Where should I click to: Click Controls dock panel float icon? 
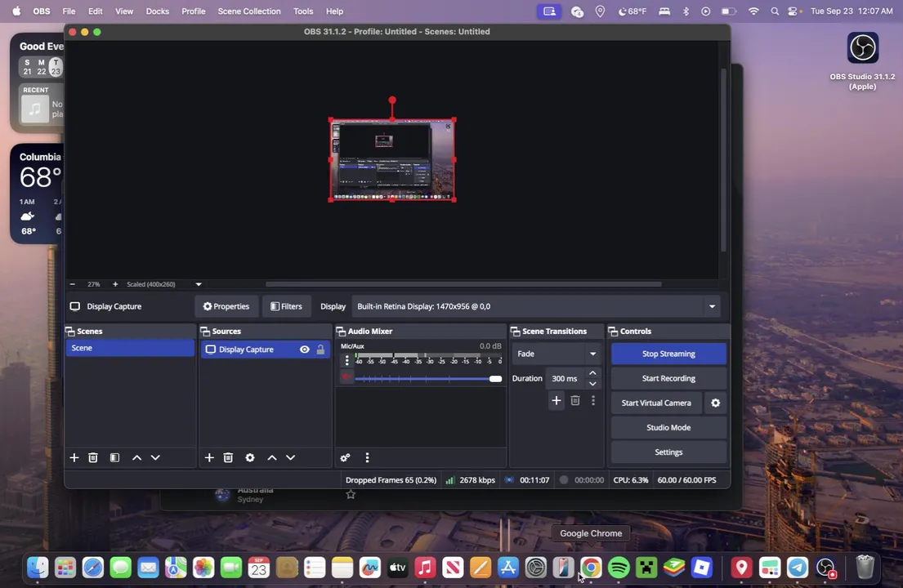(x=614, y=332)
